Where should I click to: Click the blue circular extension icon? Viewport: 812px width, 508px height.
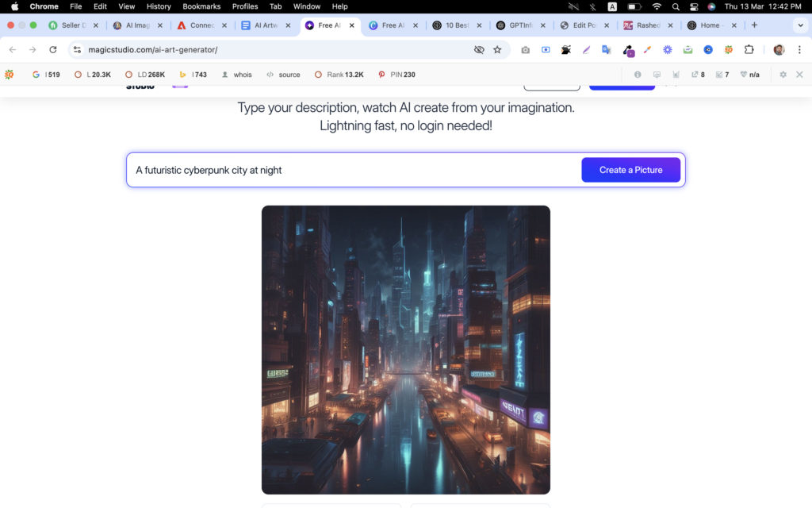click(708, 50)
